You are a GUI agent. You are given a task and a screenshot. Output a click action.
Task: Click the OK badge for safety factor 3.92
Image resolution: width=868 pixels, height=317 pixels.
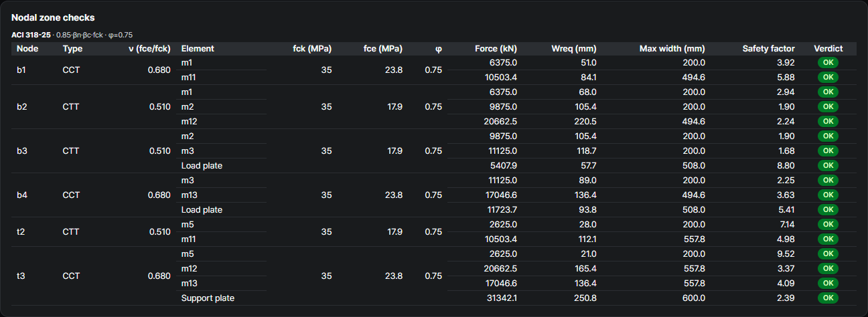point(828,62)
